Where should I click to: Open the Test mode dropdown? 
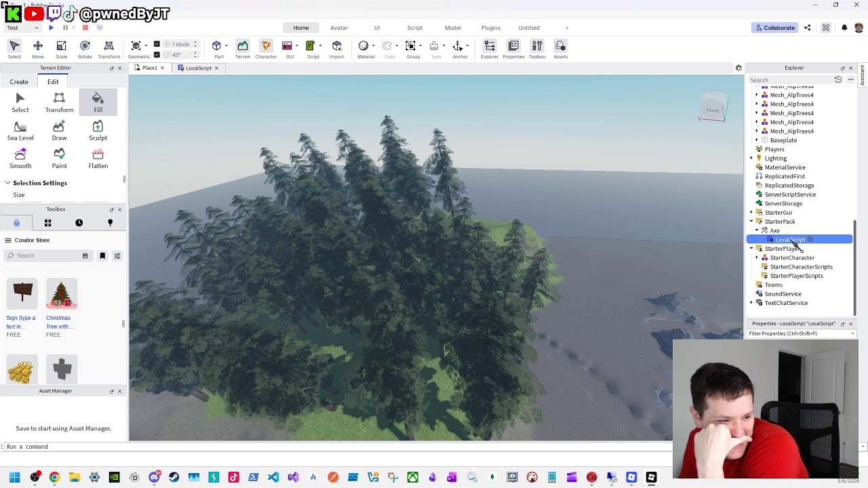tap(22, 28)
